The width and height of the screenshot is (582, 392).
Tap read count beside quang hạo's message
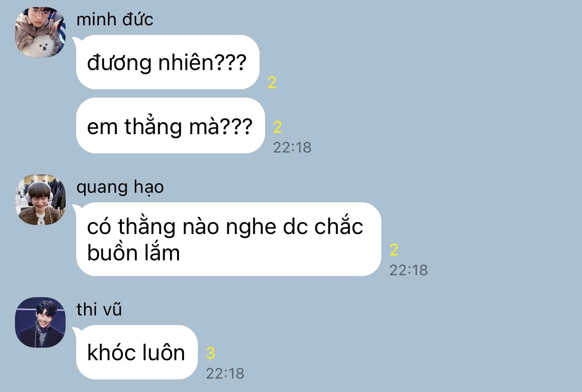pyautogui.click(x=394, y=250)
